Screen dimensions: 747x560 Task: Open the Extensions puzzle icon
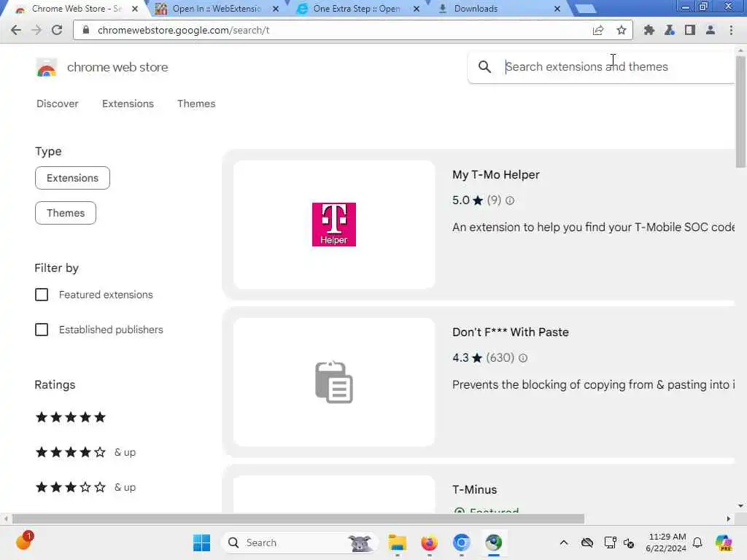point(649,30)
